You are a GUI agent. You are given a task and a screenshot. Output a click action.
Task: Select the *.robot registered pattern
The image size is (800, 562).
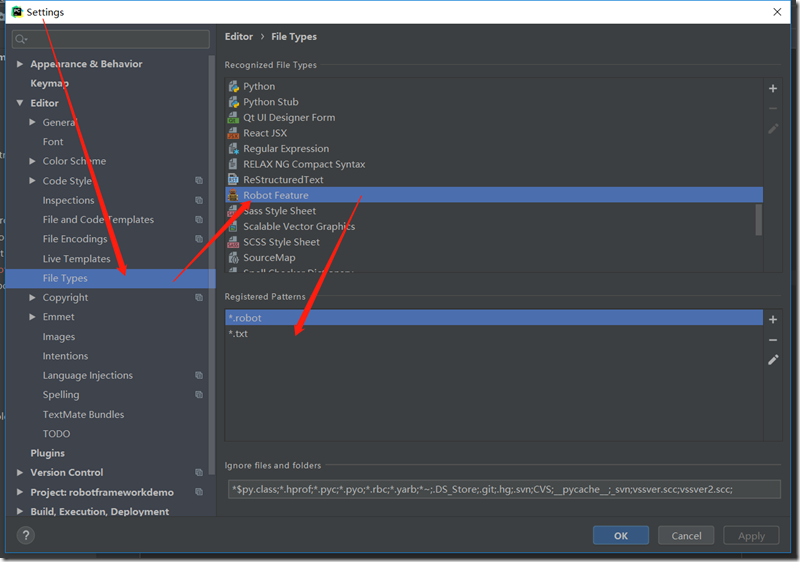(x=494, y=318)
